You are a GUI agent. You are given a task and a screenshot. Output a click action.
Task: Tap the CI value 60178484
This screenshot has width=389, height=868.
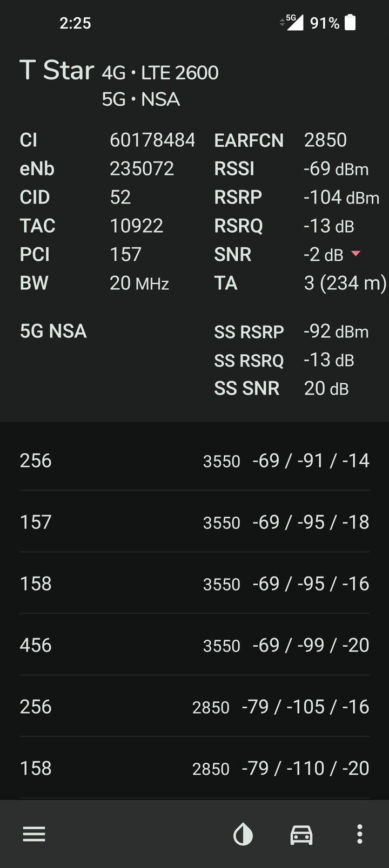click(152, 140)
